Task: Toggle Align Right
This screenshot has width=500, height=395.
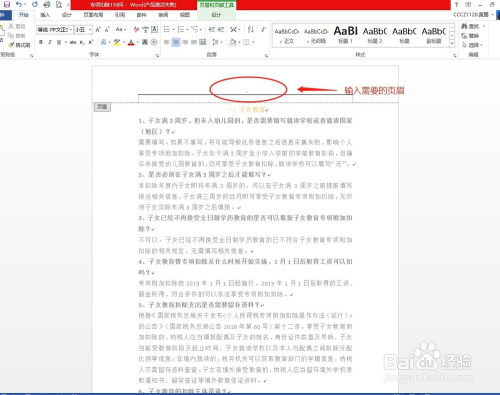Action: pyautogui.click(x=185, y=42)
